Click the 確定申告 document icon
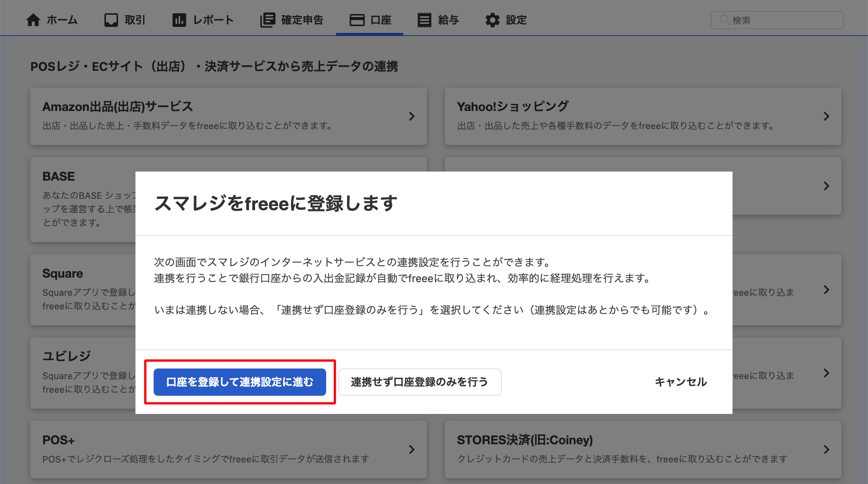The height and width of the screenshot is (484, 868). [268, 20]
